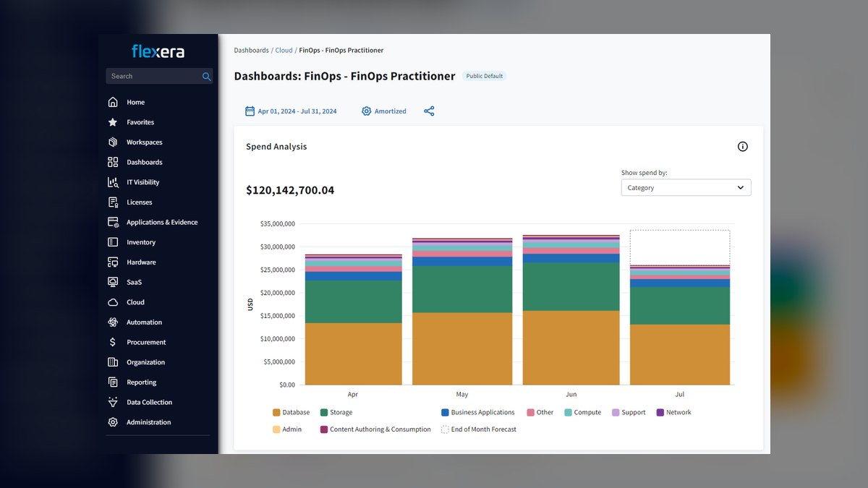This screenshot has width=868, height=488.
Task: Click the Organization icon
Action: [x=113, y=362]
